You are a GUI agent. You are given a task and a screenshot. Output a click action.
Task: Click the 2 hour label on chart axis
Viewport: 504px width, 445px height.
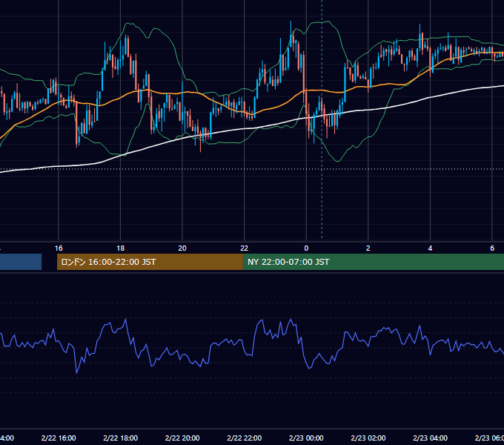pos(368,248)
